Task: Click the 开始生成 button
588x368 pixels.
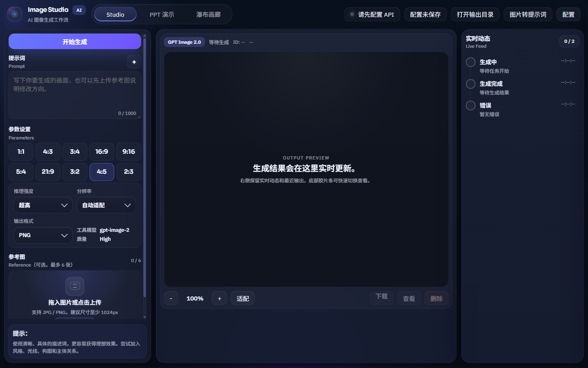Action: point(75,41)
